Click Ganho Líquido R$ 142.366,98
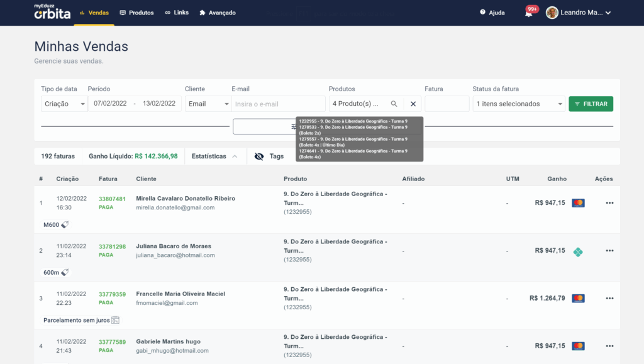This screenshot has width=644, height=364. (x=133, y=157)
